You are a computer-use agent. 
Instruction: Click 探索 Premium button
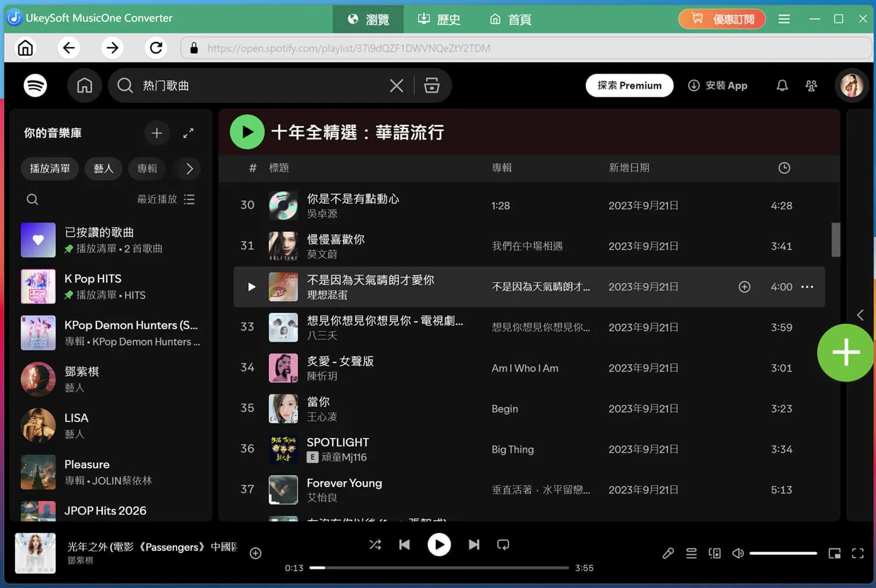coord(630,85)
